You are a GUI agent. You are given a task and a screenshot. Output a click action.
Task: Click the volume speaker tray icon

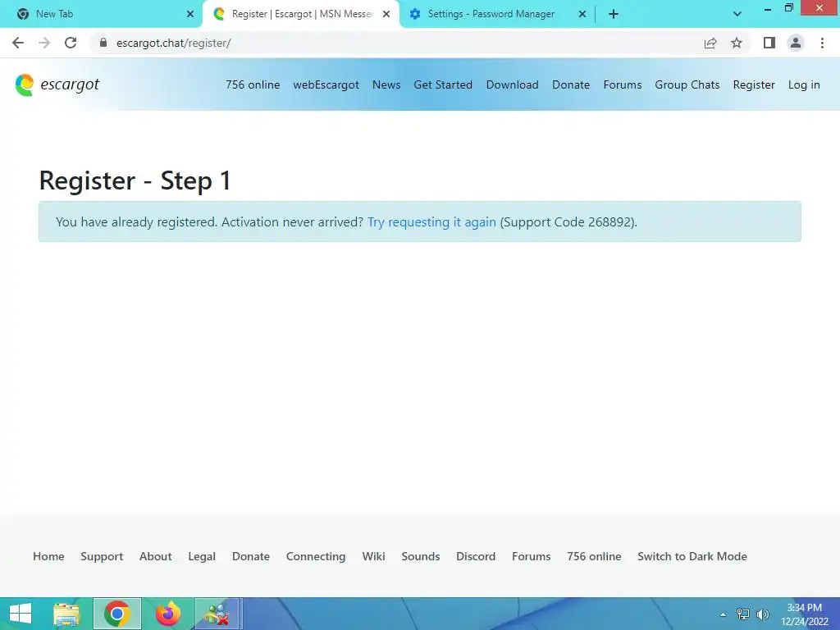pyautogui.click(x=762, y=614)
